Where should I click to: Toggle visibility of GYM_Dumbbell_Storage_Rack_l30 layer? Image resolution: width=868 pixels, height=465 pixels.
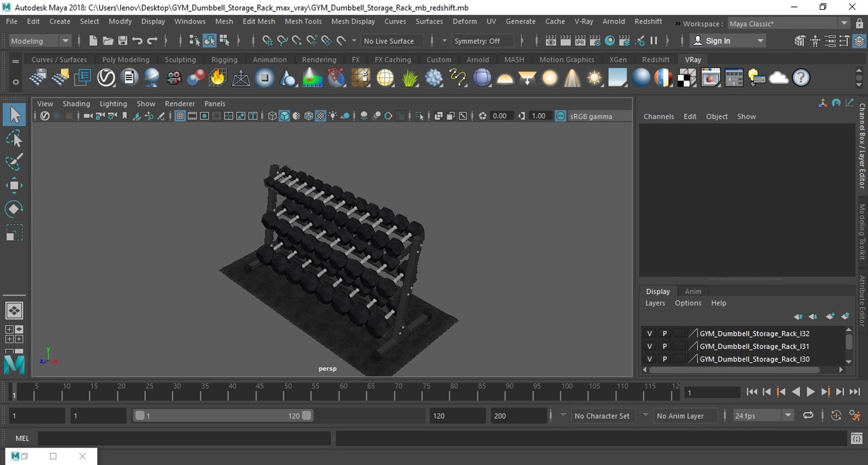pos(650,359)
